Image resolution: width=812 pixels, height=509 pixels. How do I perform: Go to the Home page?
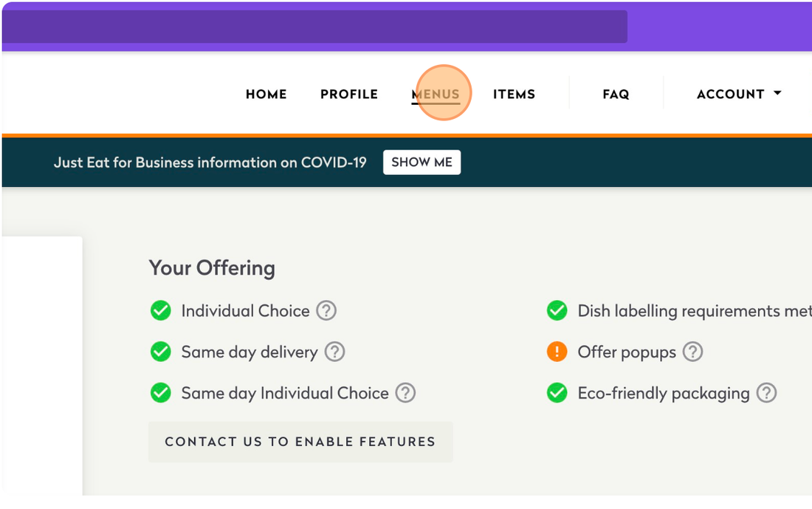[266, 94]
